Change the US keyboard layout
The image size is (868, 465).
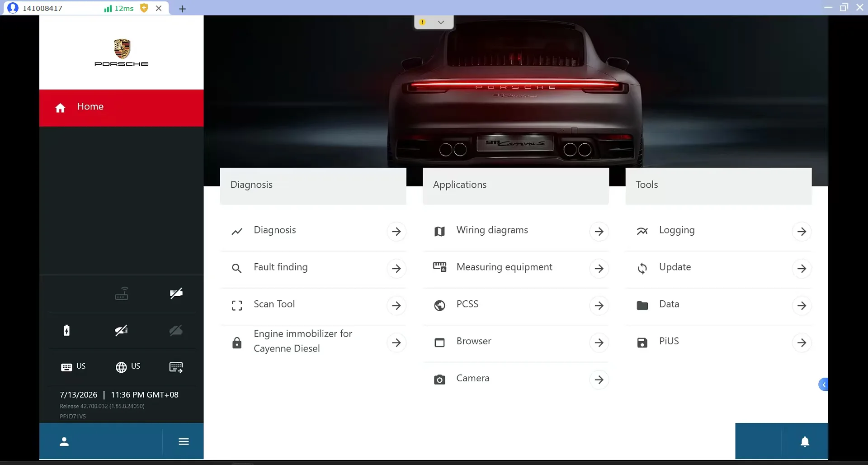pos(73,367)
